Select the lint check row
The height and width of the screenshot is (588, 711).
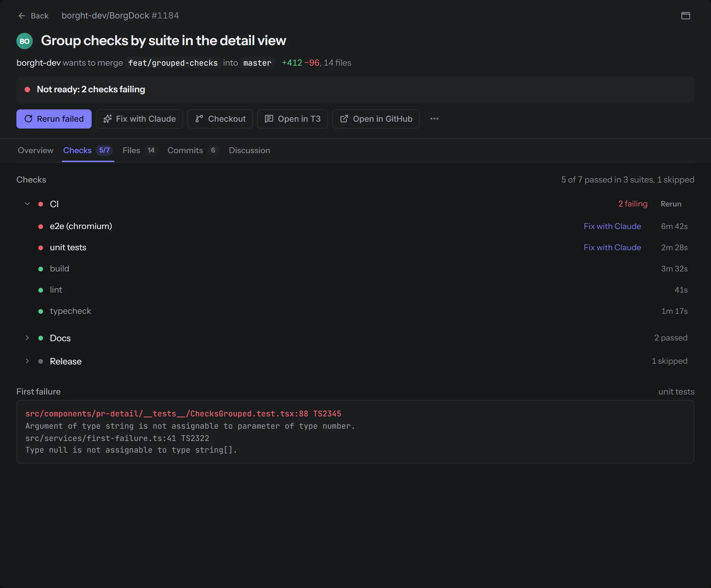tap(355, 290)
